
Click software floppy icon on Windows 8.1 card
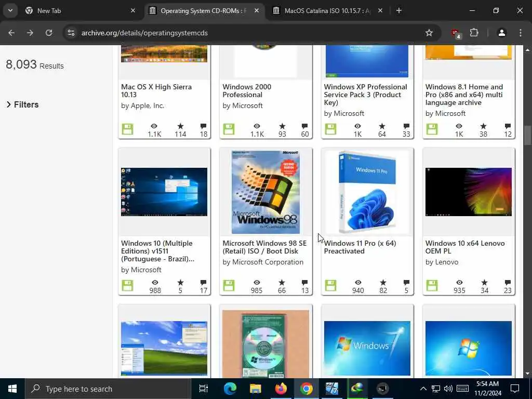432,129
